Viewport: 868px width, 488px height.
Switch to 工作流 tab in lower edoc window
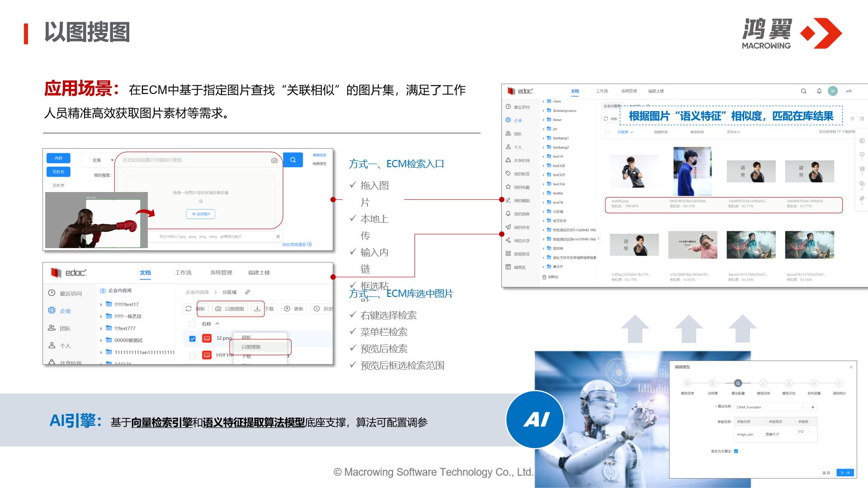coord(183,272)
